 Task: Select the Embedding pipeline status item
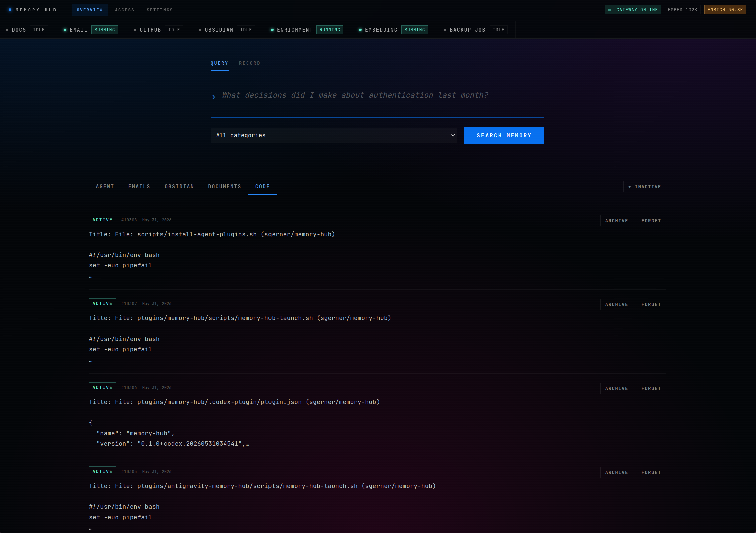point(394,30)
